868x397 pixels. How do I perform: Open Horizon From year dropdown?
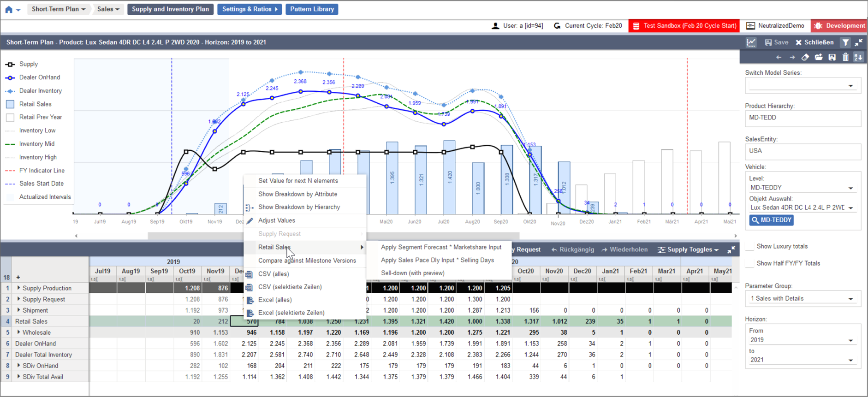803,340
